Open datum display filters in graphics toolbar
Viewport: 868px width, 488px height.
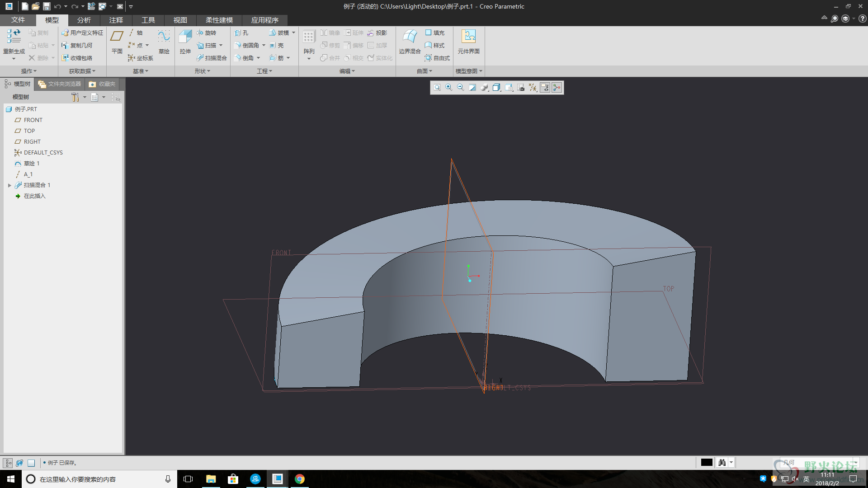(x=533, y=88)
